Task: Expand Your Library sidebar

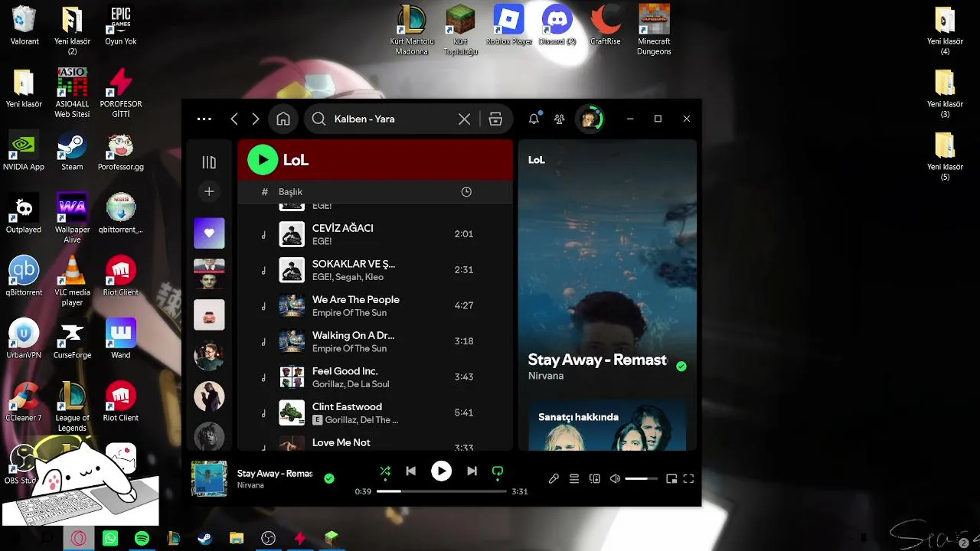Action: (x=209, y=162)
